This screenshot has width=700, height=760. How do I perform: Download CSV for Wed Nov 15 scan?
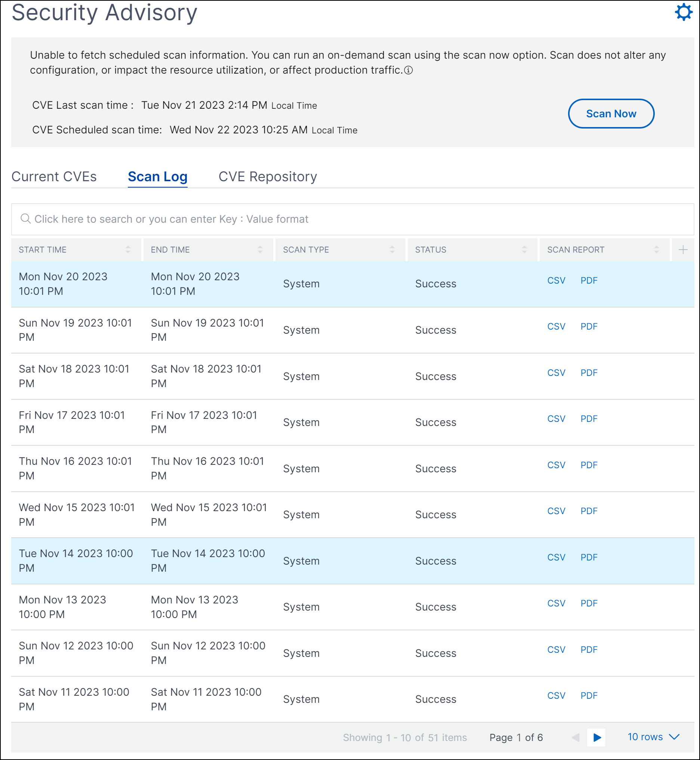pos(556,511)
